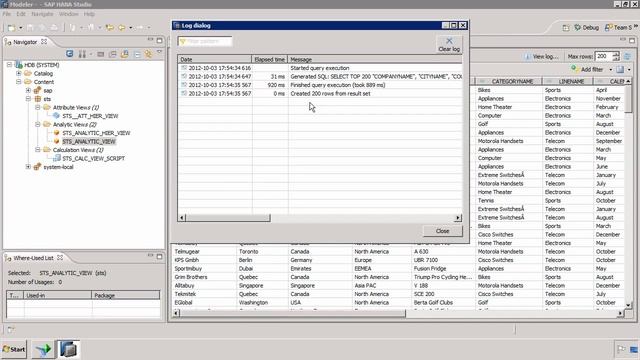640x360 pixels.
Task: Select the Where-Used List tab
Action: pos(33,258)
